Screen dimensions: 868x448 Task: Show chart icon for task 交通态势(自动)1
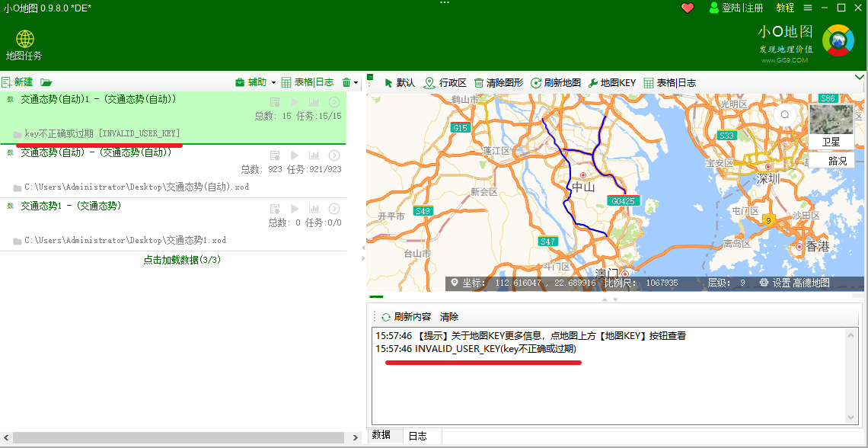tap(314, 102)
